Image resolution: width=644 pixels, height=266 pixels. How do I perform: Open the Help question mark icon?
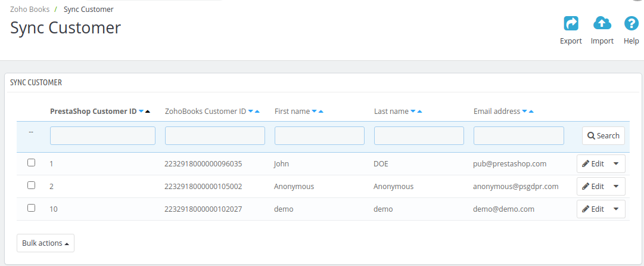(x=631, y=23)
